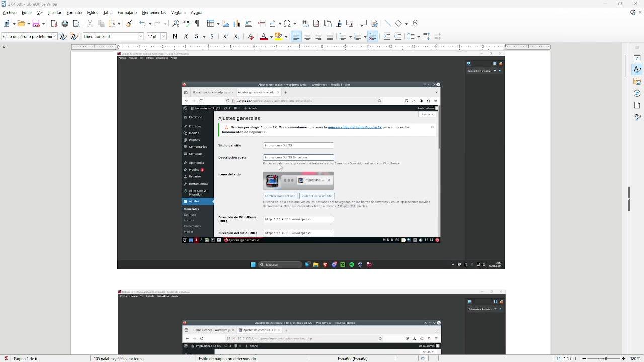Screen dimensions: 644x362
Task: Toggle bold formatting (N button)
Action: click(x=175, y=37)
